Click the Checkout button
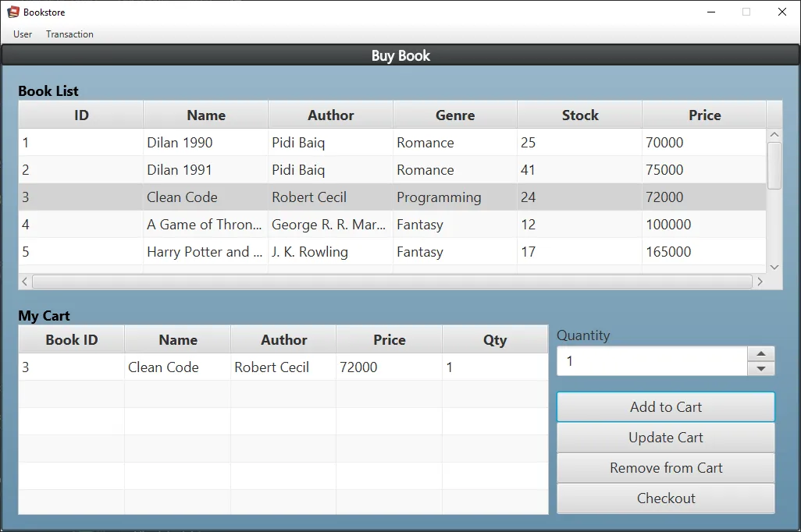The image size is (801, 532). [x=665, y=498]
